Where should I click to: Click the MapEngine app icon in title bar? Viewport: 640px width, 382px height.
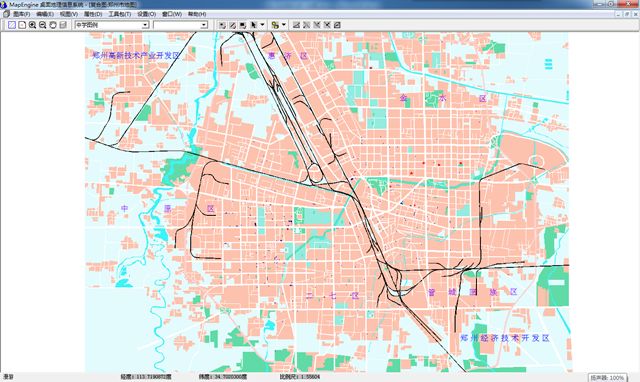(4, 4)
